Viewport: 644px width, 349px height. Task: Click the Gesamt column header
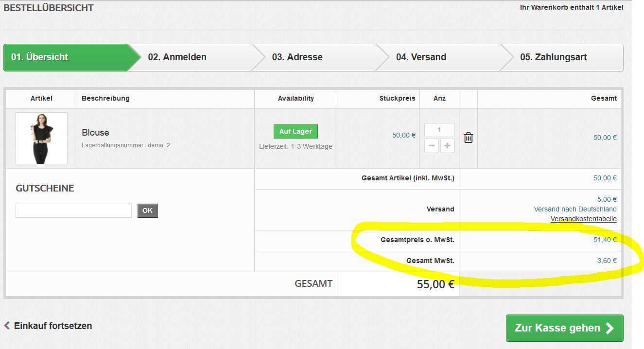pyautogui.click(x=604, y=98)
